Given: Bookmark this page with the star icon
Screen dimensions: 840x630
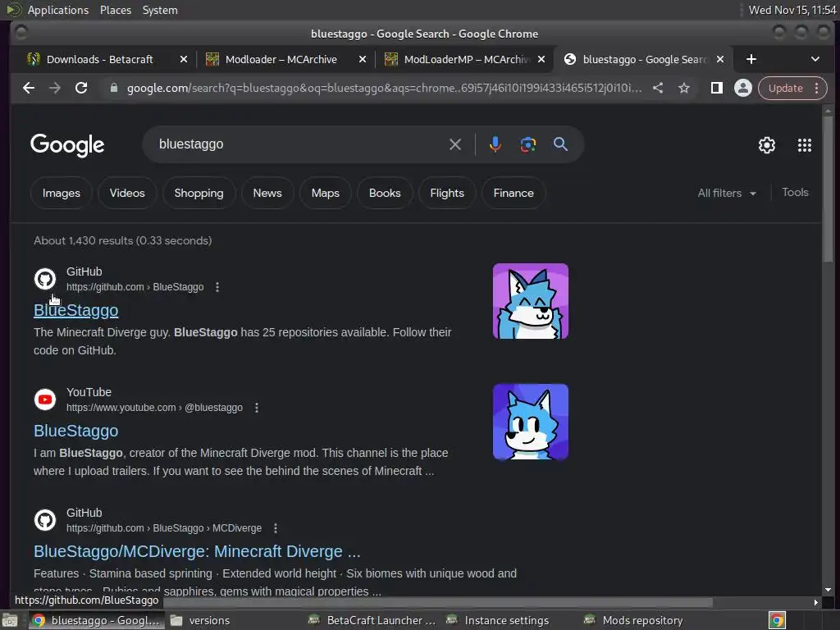Looking at the screenshot, I should pyautogui.click(x=683, y=88).
